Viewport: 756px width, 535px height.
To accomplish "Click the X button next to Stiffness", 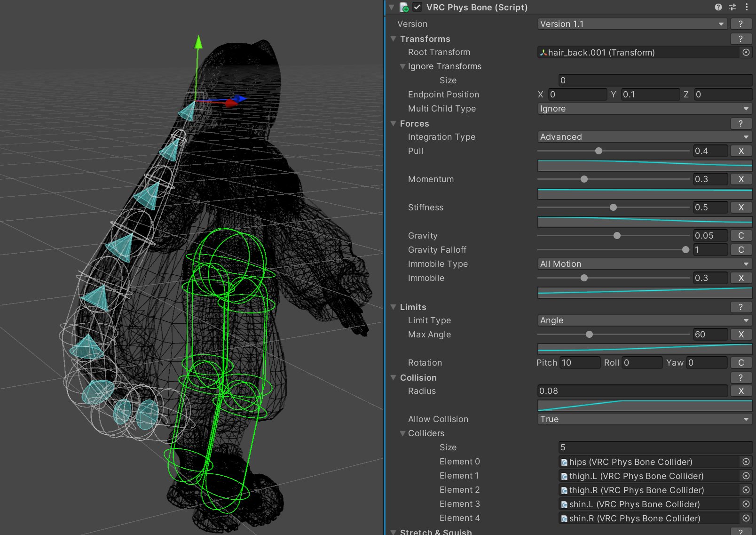I will click(x=741, y=208).
